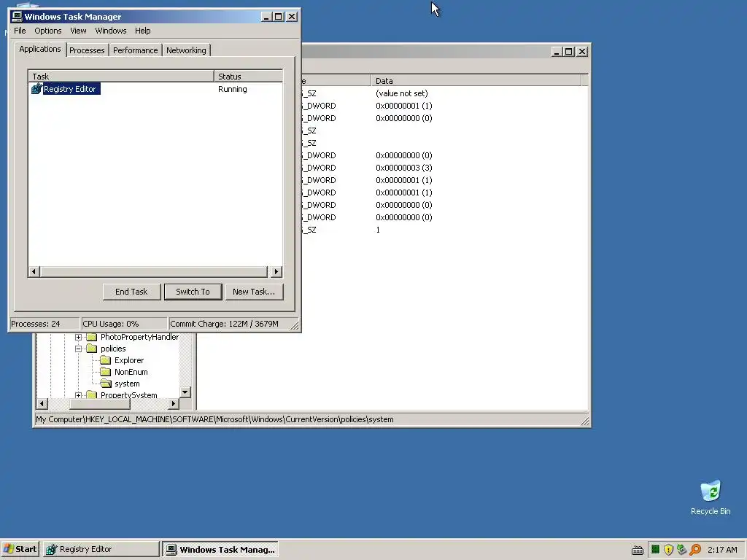
Task: Click the "CPU Usage: 0%" status entry
Action: tap(124, 324)
